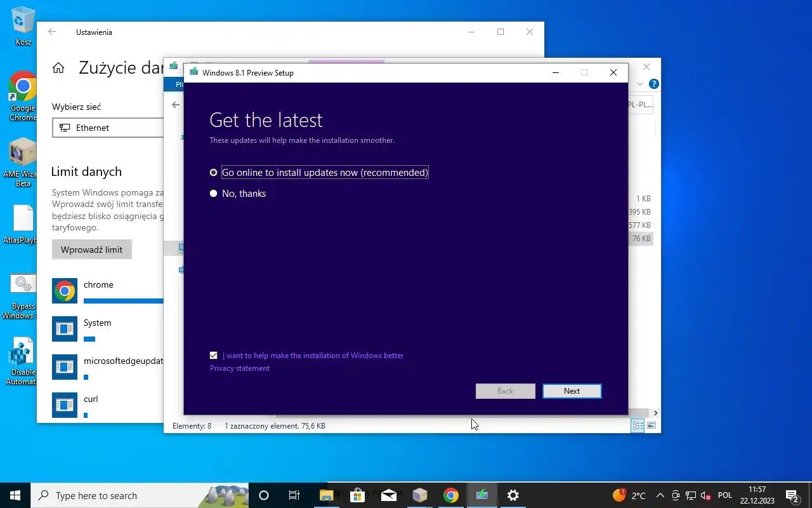Click the "Wprowadź limit" button
The height and width of the screenshot is (508, 812).
point(92,250)
